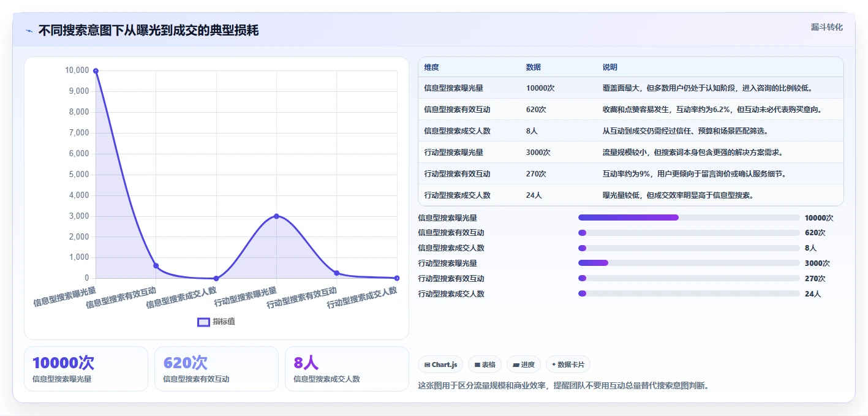The width and height of the screenshot is (868, 416).
Task: Click table row label 行动型搜索成交人数
Action: (457, 195)
